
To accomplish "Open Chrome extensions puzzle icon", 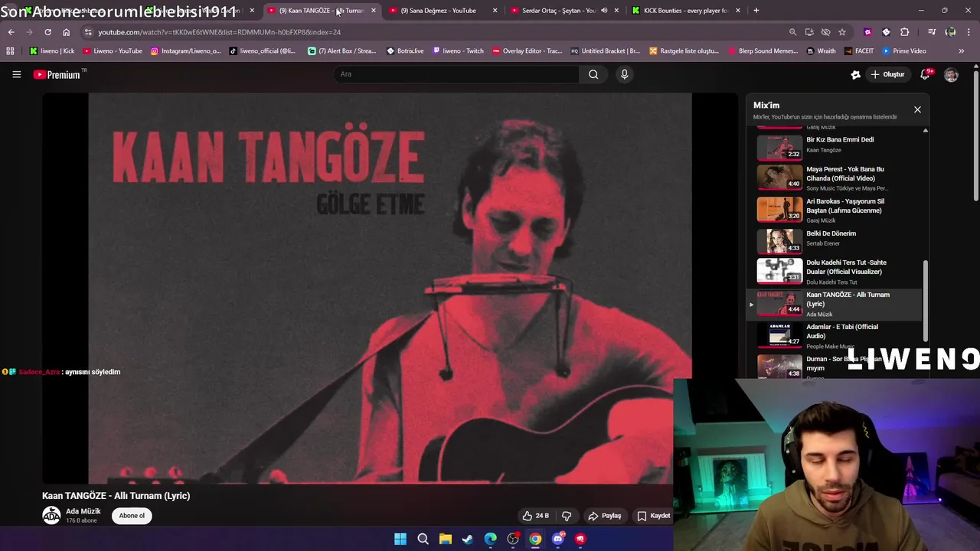I will pyautogui.click(x=904, y=32).
